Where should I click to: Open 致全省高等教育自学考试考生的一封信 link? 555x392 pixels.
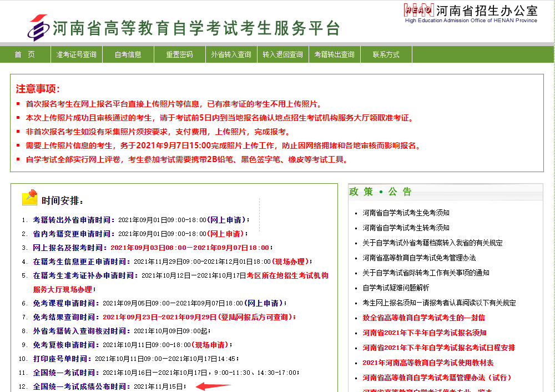pos(423,318)
